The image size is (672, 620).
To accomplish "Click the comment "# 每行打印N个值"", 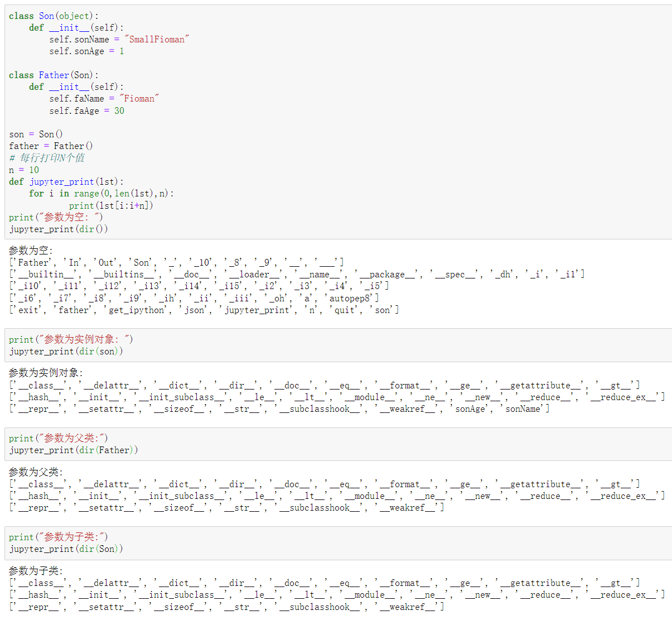I will coord(47,157).
